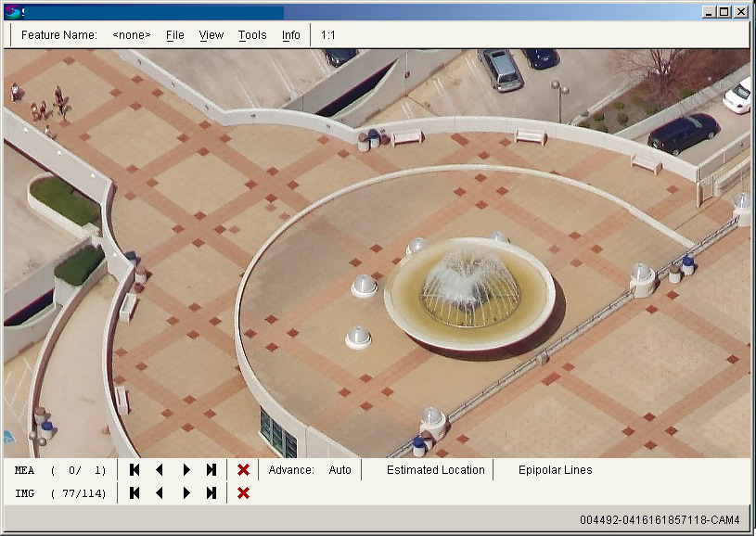
Task: Jump to last image in IMG row
Action: [x=211, y=493]
